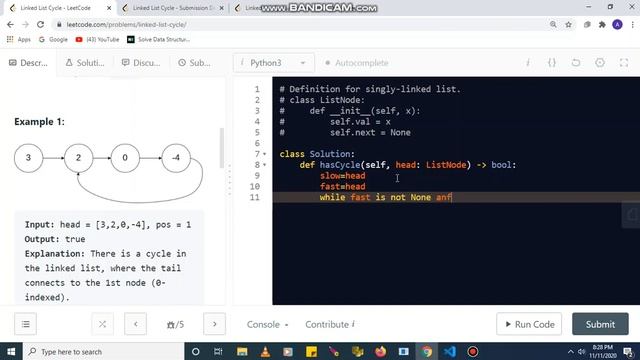Show hidden system tray icons
Image resolution: width=640 pixels, height=360 pixels.
click(571, 351)
